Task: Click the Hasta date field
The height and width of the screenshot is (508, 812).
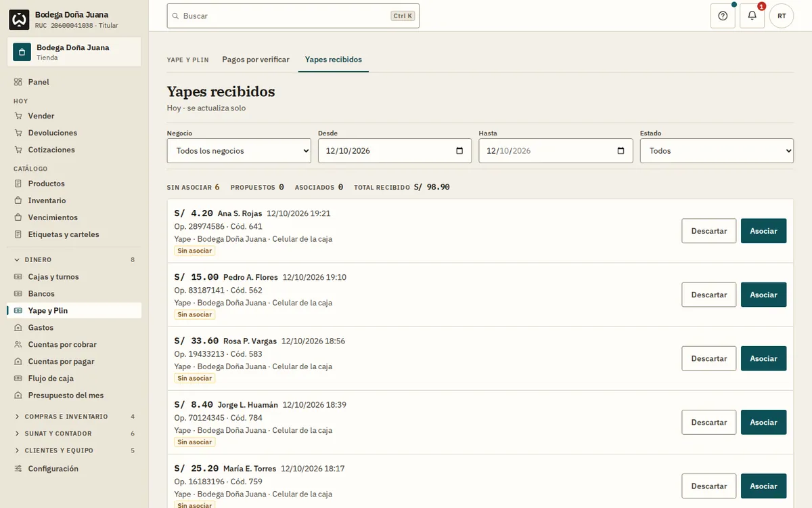Action: 556,150
